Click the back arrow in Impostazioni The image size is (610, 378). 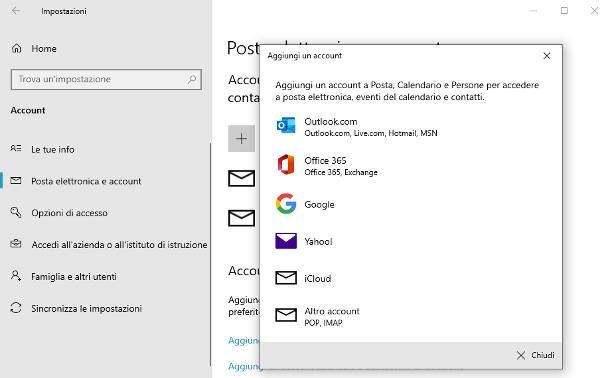click(x=16, y=11)
